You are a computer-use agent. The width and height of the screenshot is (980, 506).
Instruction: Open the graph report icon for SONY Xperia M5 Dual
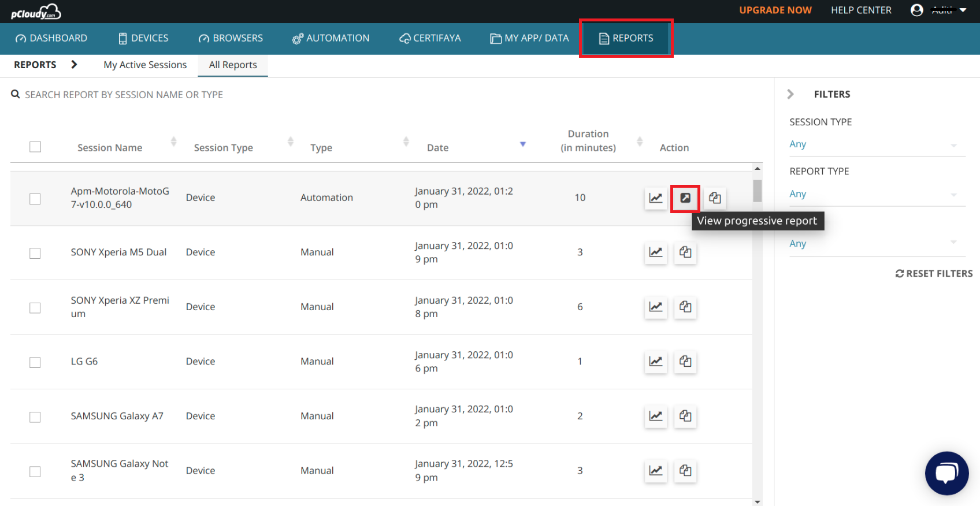click(x=655, y=252)
